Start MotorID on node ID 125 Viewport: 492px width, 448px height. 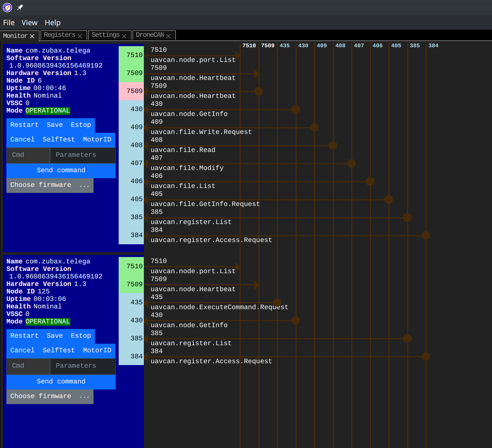coord(97,350)
